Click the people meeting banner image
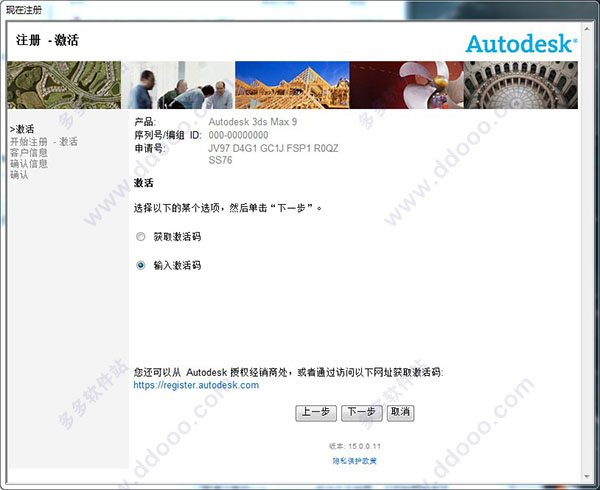 coord(178,85)
